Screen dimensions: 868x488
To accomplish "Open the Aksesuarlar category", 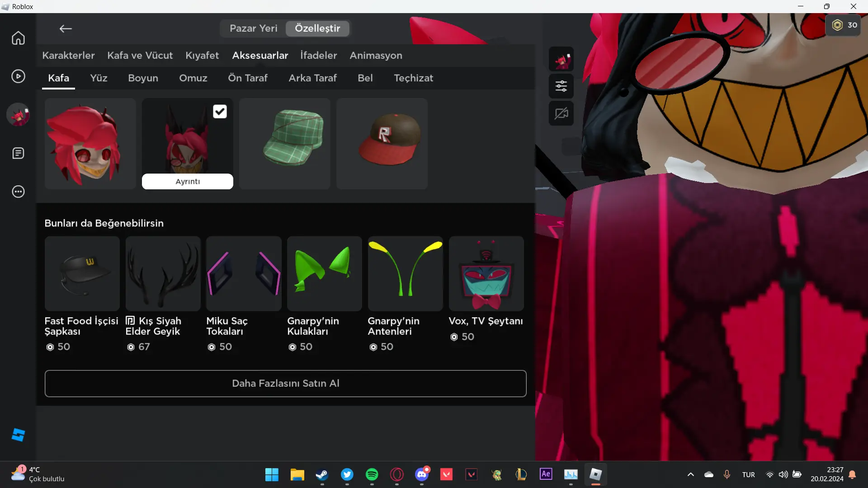I will click(x=260, y=55).
